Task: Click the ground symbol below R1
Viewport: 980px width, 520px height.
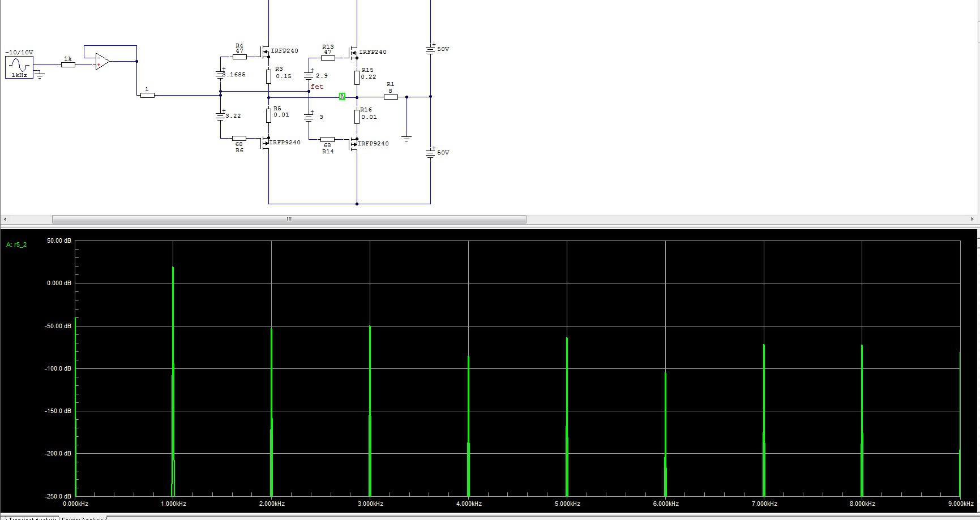Action: tap(406, 137)
